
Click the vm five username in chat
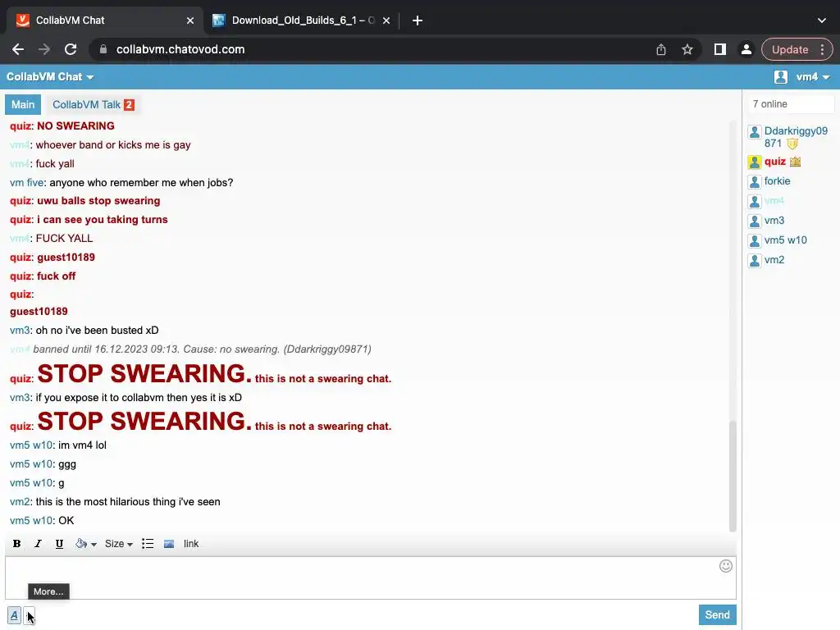[x=27, y=183]
